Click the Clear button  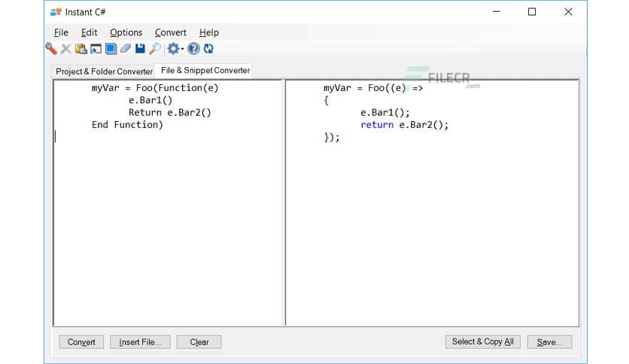[x=199, y=342]
